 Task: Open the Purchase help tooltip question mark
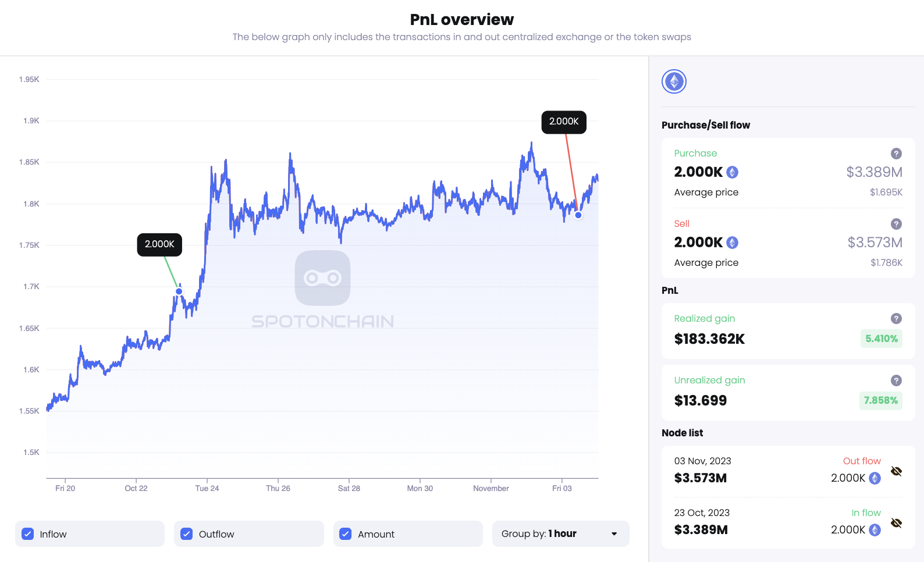tap(896, 154)
